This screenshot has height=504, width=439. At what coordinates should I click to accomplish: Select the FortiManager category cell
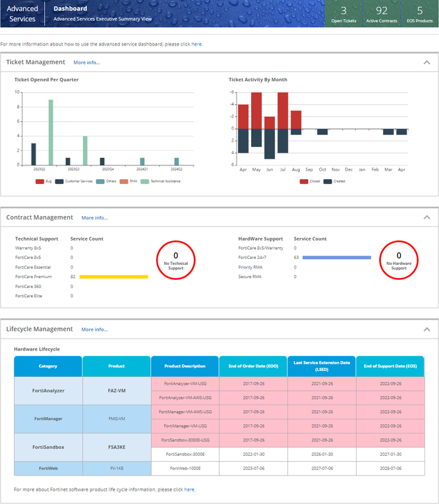point(48,419)
